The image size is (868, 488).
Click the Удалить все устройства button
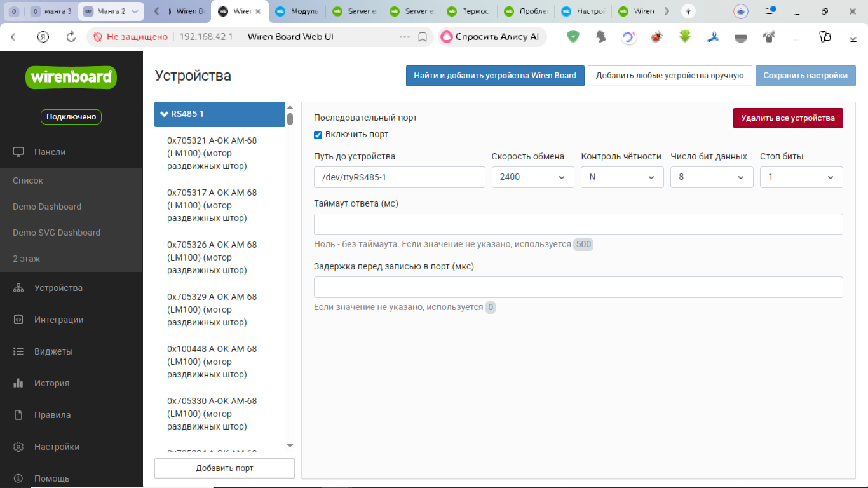[x=787, y=118]
